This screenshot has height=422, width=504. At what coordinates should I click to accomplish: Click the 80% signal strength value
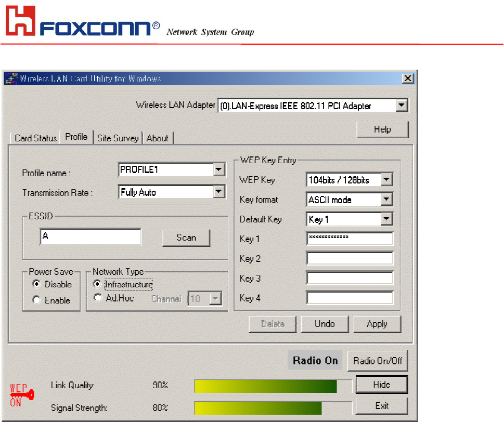[x=160, y=408]
